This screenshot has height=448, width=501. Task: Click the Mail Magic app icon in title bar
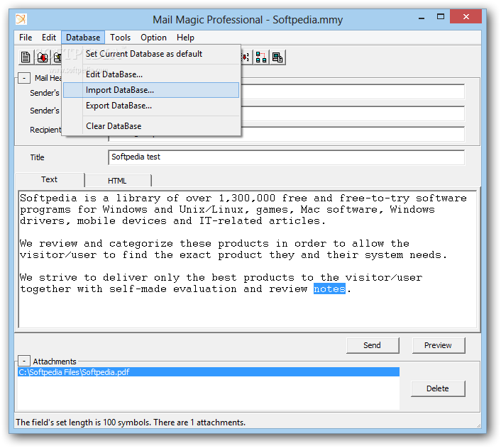pyautogui.click(x=21, y=19)
